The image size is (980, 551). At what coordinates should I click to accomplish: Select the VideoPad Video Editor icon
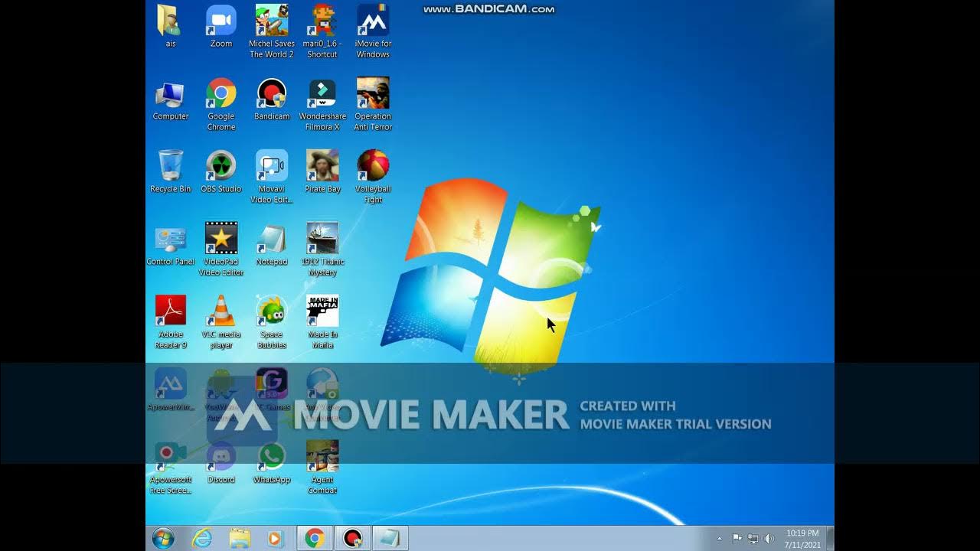tap(221, 250)
